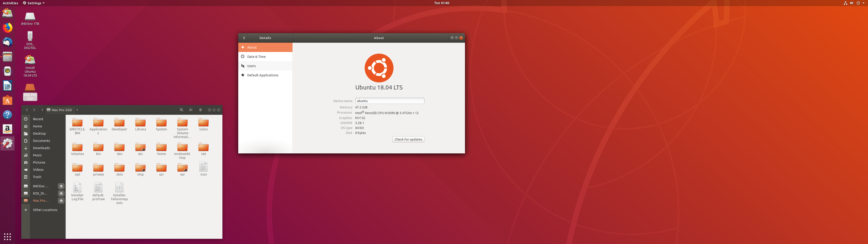Select the About tab in Details
868x244 pixels.
[x=265, y=47]
